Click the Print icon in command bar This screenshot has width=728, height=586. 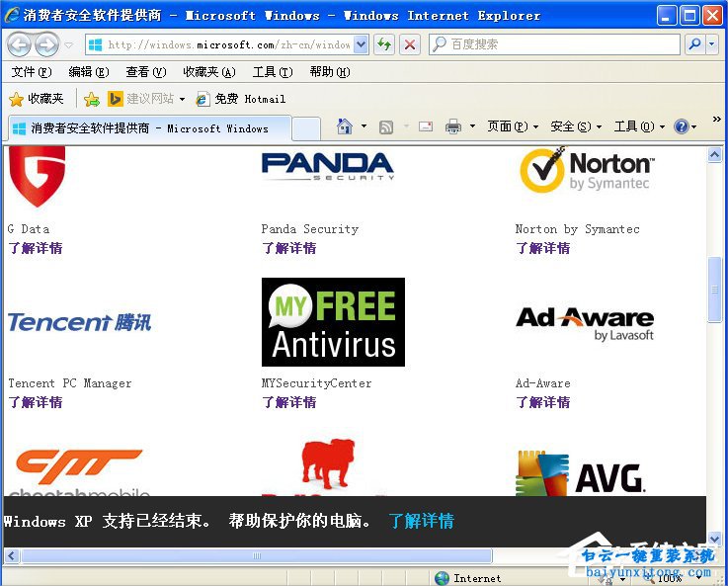pyautogui.click(x=453, y=126)
